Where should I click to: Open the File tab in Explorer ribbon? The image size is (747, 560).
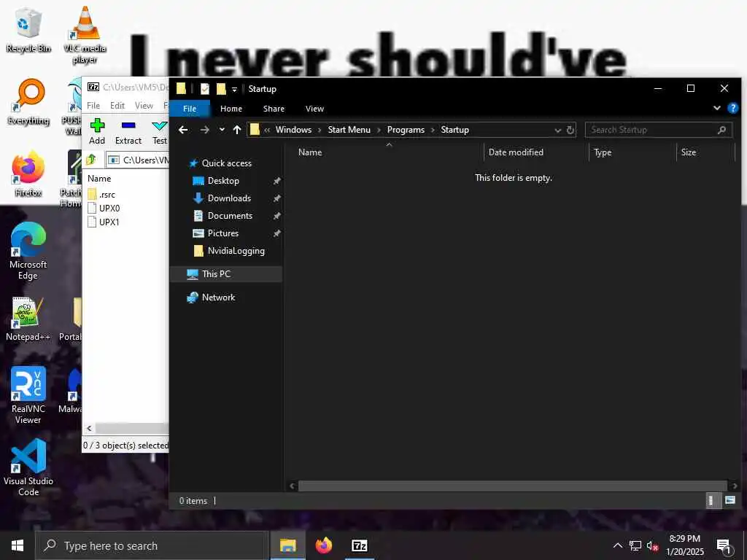pyautogui.click(x=190, y=109)
